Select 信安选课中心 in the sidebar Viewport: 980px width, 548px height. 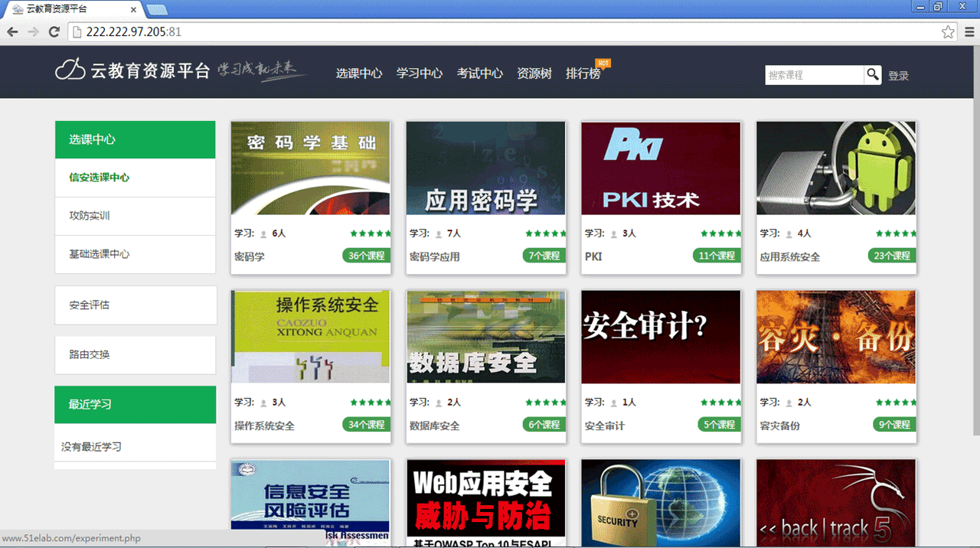pyautogui.click(x=135, y=178)
